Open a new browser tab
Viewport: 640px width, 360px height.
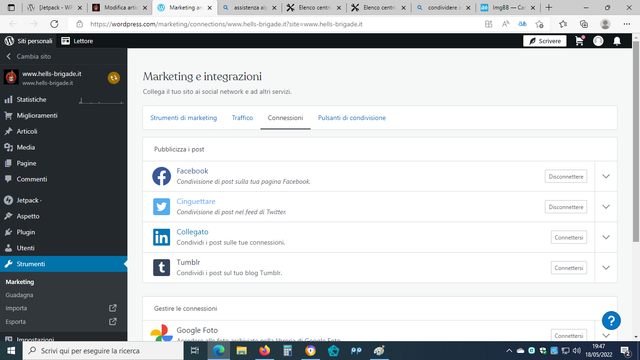[549, 7]
